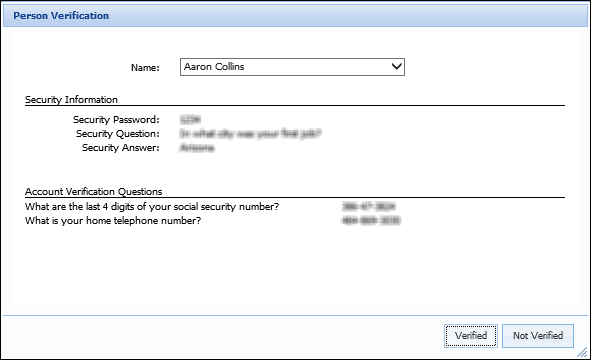This screenshot has height=360, width=591.
Task: Click the blurred home telephone value
Action: point(371,220)
